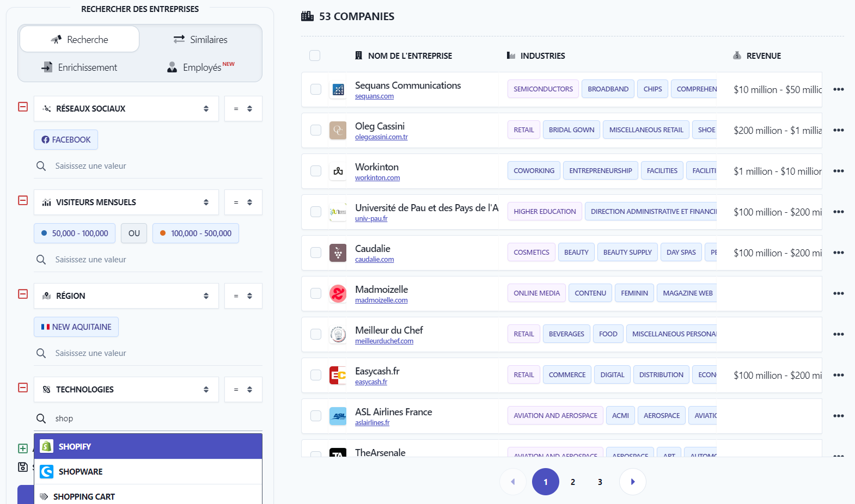Click the search magnifier in Technologies field
The height and width of the screenshot is (504, 855).
tap(41, 419)
